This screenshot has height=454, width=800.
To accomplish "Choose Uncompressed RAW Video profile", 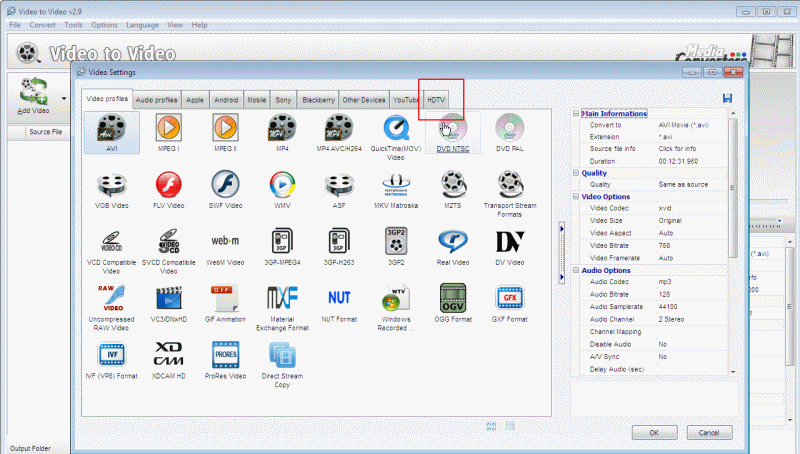I will click(x=112, y=298).
